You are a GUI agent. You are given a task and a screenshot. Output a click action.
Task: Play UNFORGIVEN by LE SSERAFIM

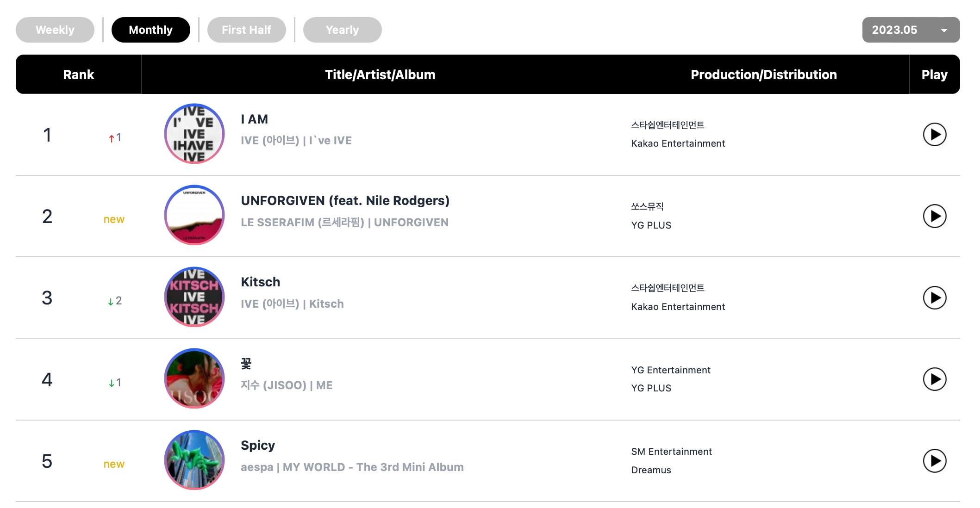click(x=934, y=216)
